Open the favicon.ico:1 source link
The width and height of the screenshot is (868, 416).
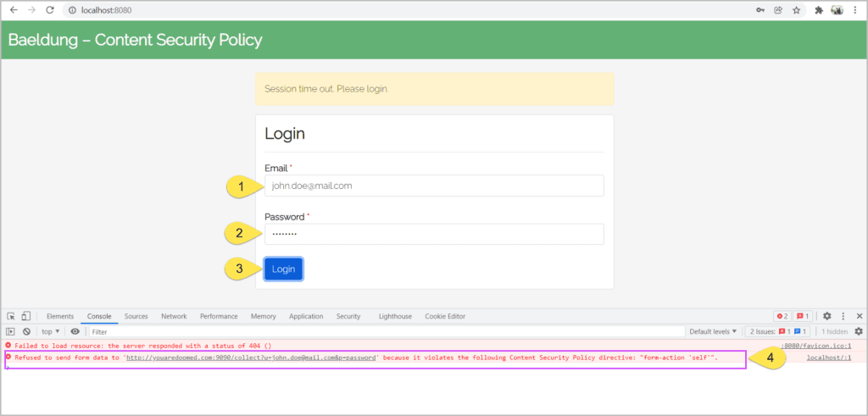click(815, 346)
